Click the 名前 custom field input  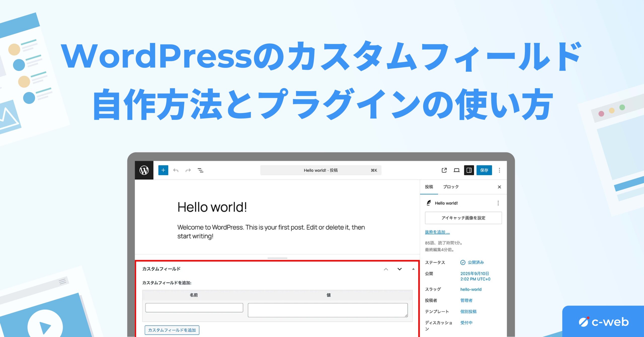pos(194,308)
